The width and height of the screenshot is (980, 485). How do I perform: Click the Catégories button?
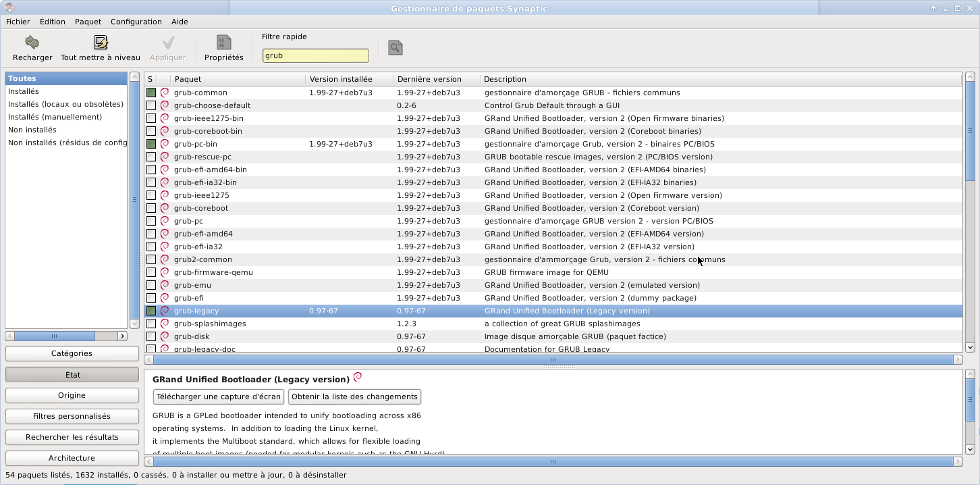point(72,353)
